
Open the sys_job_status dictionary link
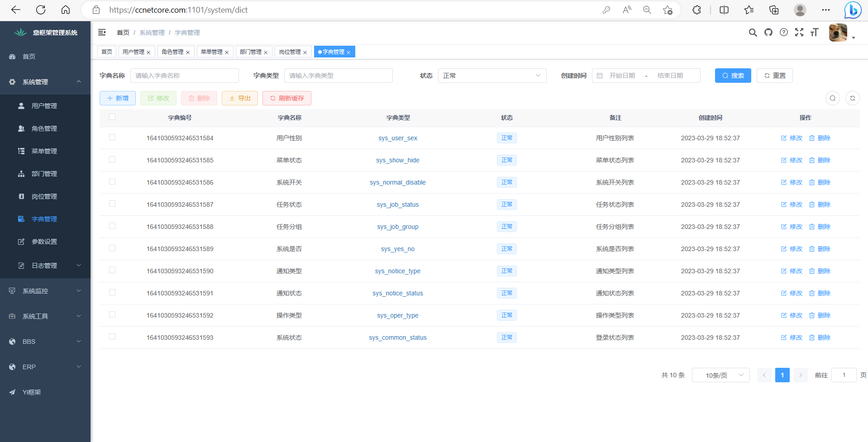tap(397, 204)
